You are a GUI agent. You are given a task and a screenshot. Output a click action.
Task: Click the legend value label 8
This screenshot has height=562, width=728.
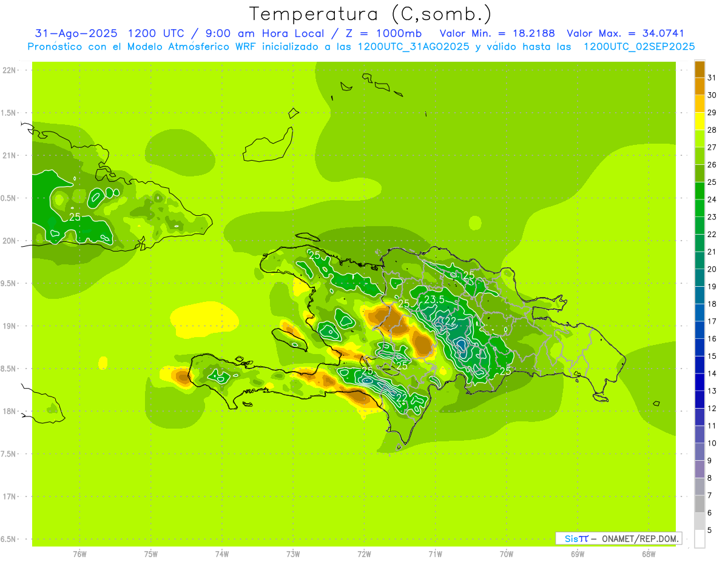(x=710, y=478)
